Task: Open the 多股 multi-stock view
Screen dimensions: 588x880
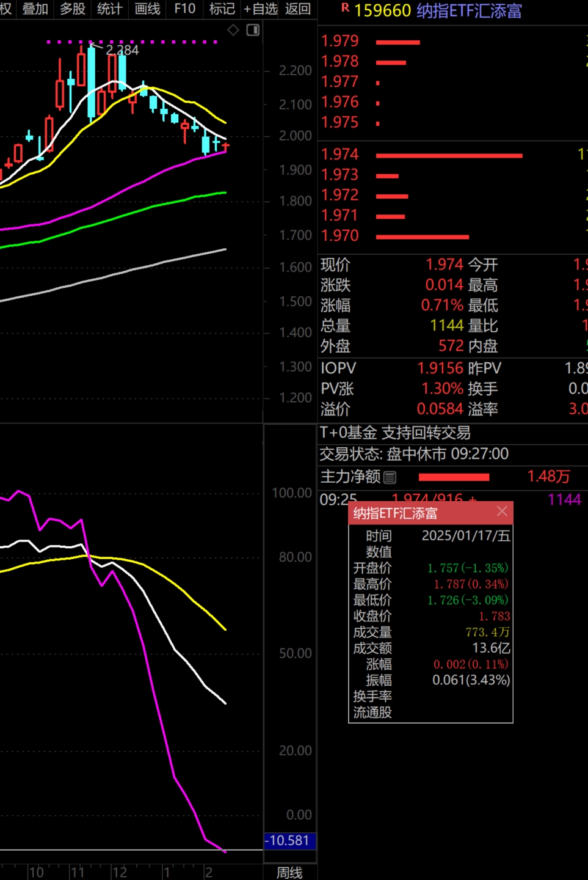Action: (72, 9)
